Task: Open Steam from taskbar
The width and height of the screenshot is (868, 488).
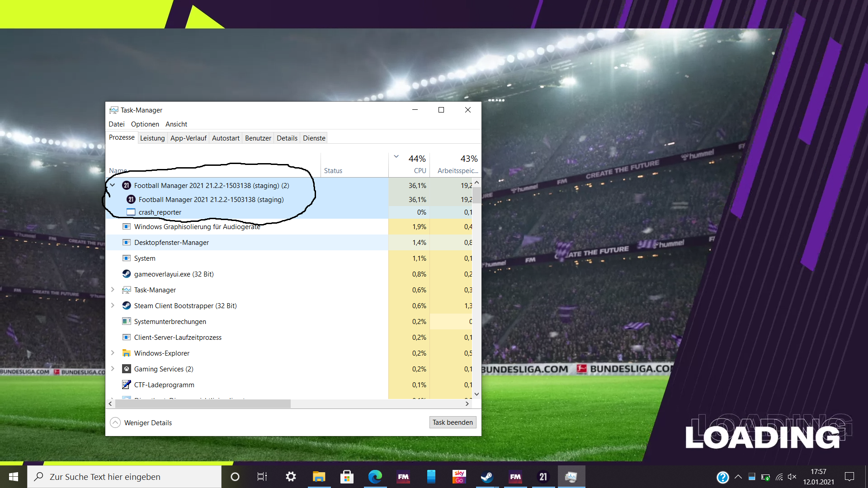Action: click(487, 477)
